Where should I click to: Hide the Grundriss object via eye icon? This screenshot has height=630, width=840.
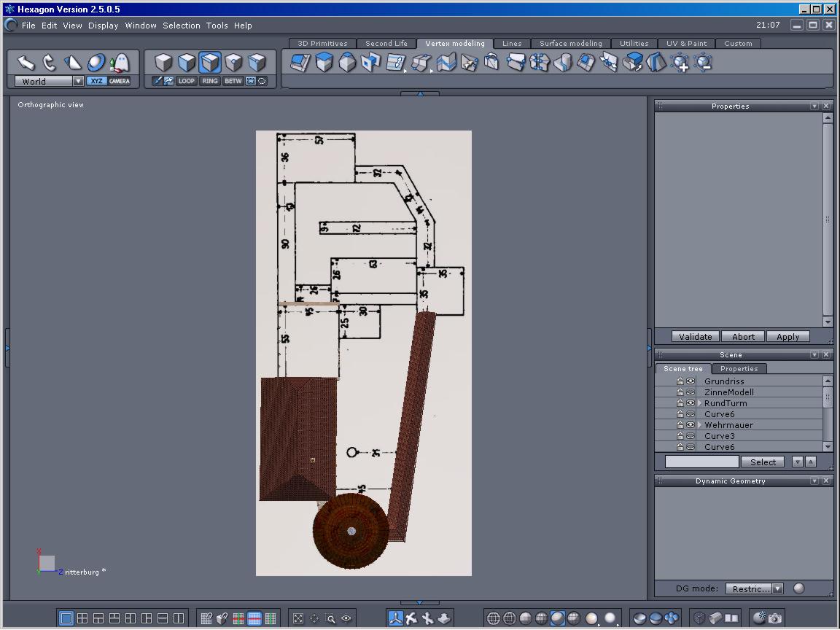(691, 381)
